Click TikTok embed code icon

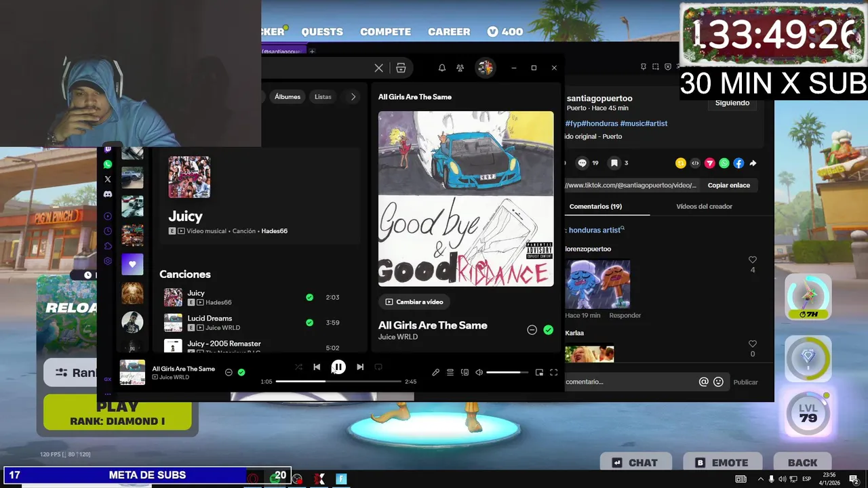695,163
